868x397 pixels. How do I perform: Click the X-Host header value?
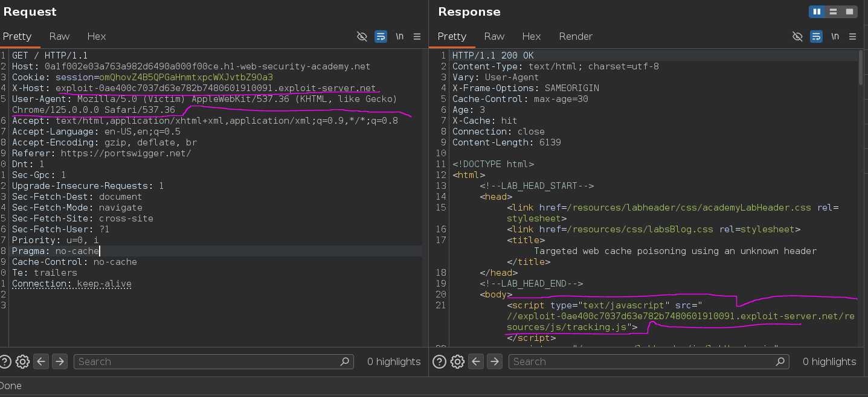tap(216, 88)
